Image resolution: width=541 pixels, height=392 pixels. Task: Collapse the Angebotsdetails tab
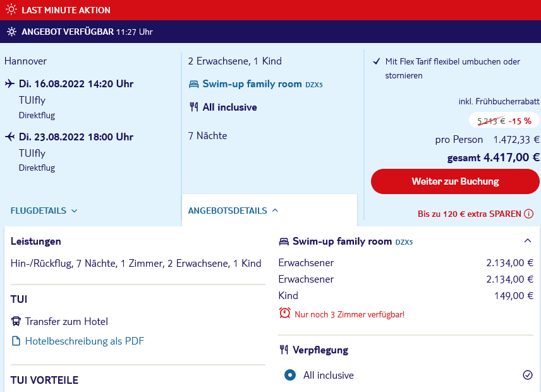pyautogui.click(x=233, y=211)
